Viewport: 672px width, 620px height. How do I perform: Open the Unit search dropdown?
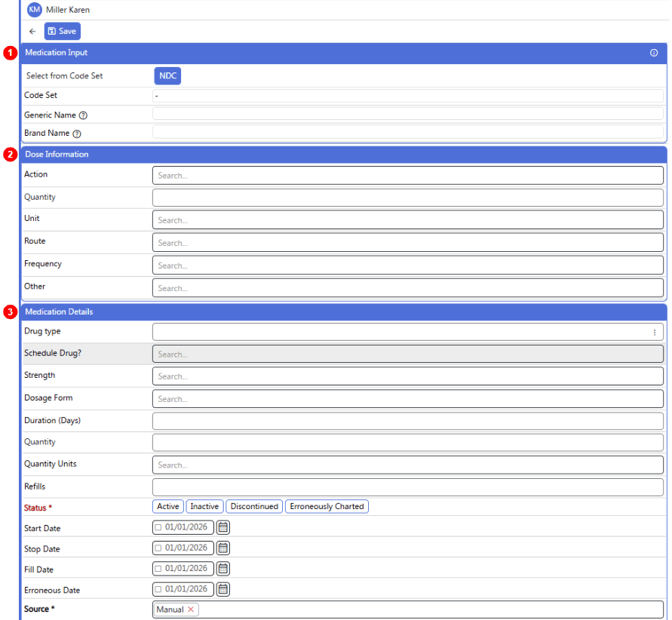coord(408,220)
